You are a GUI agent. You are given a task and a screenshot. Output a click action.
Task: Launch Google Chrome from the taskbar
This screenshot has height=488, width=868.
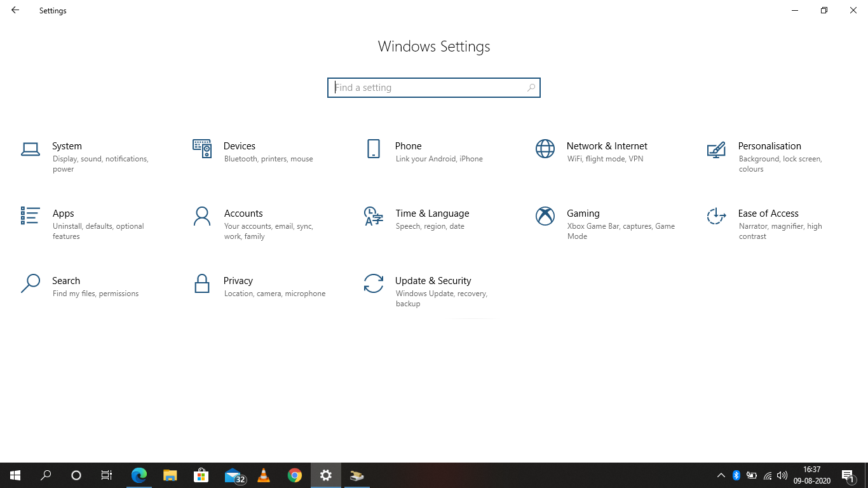pos(294,475)
